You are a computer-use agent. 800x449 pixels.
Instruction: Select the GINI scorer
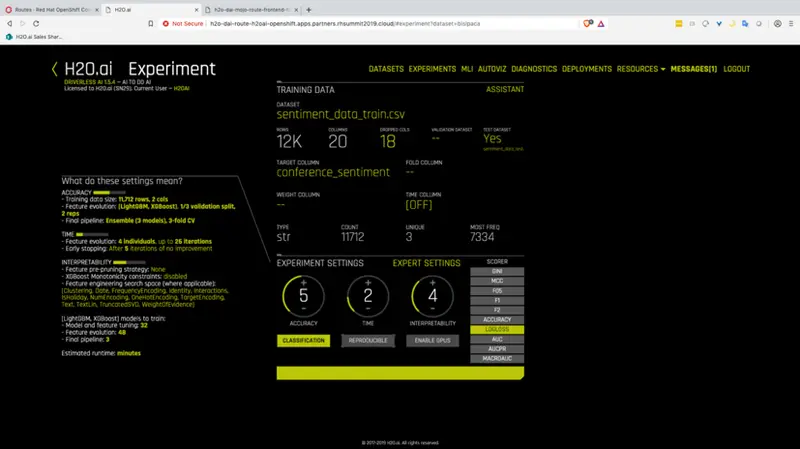tap(497, 271)
